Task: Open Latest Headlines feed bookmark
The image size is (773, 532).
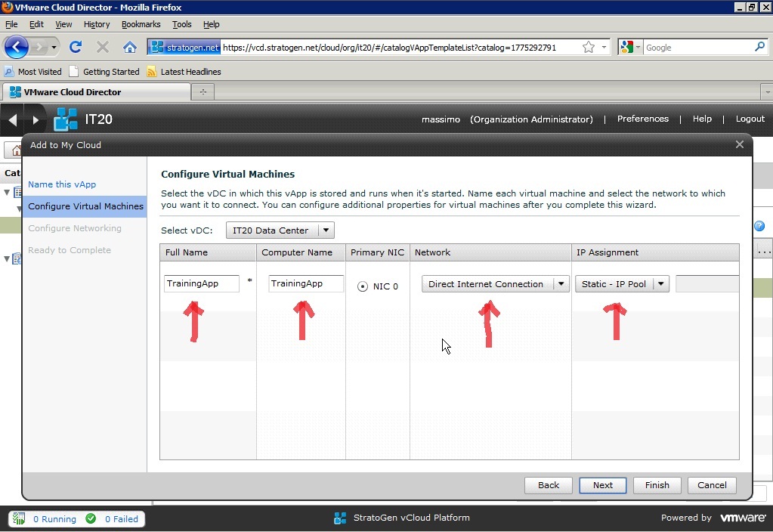Action: (184, 72)
